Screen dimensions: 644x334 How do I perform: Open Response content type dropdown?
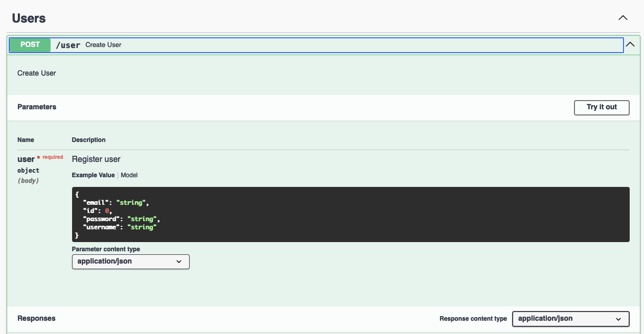tap(570, 319)
